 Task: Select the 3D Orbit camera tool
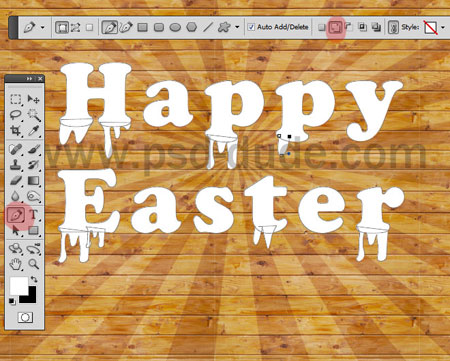[33, 249]
